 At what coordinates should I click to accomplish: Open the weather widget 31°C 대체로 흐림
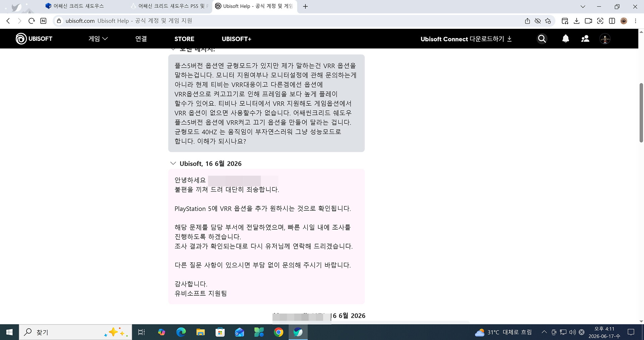pos(503,332)
